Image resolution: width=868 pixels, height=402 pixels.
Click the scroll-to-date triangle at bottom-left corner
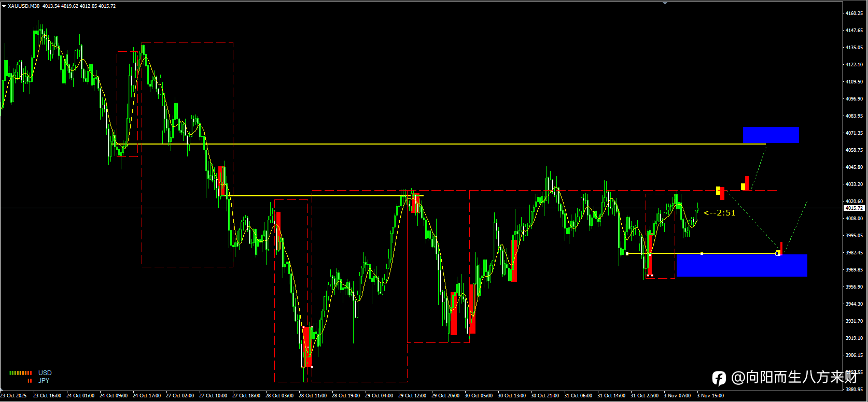pos(2,390)
